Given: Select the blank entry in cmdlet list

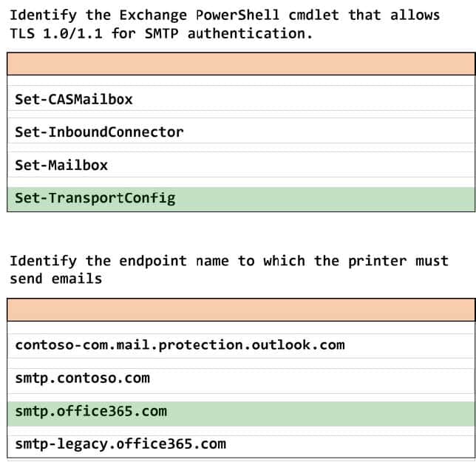Looking at the screenshot, I should 241,80.
